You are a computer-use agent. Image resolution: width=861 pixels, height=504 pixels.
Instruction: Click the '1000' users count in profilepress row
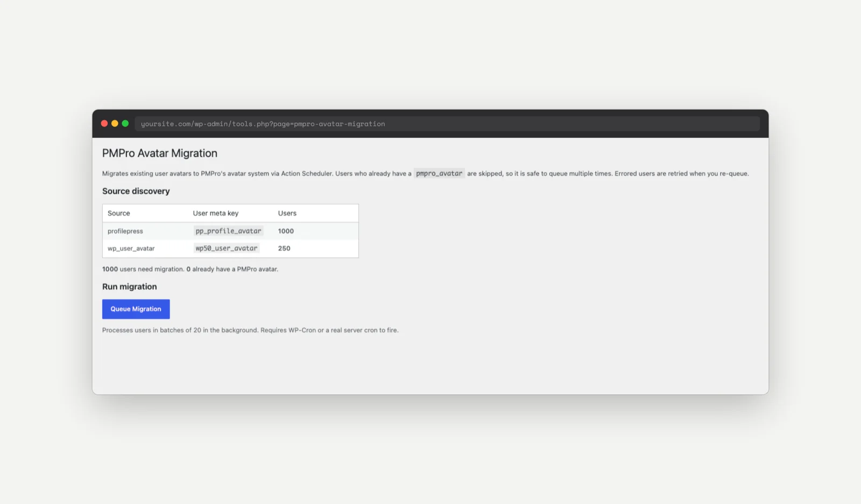pyautogui.click(x=286, y=231)
